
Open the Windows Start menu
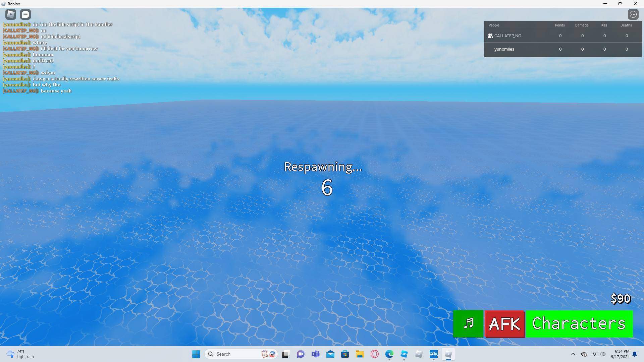tap(196, 354)
